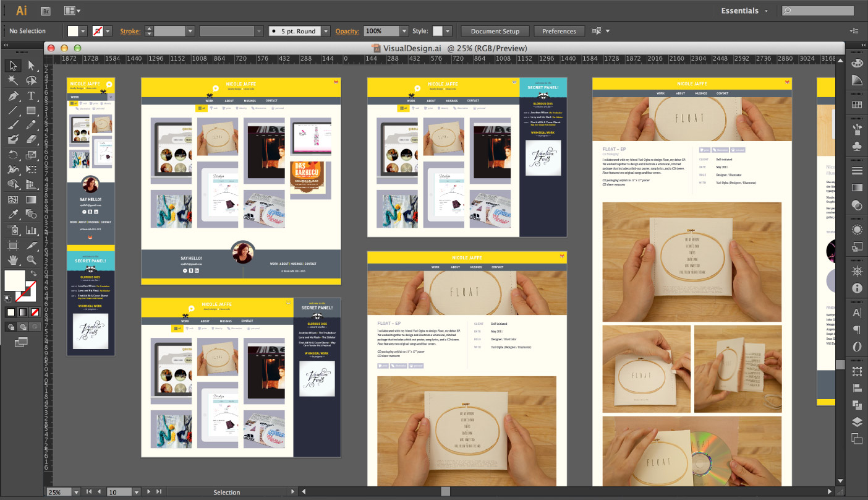Image resolution: width=868 pixels, height=500 pixels.
Task: Choose the Lasso tool
Action: coord(31,80)
